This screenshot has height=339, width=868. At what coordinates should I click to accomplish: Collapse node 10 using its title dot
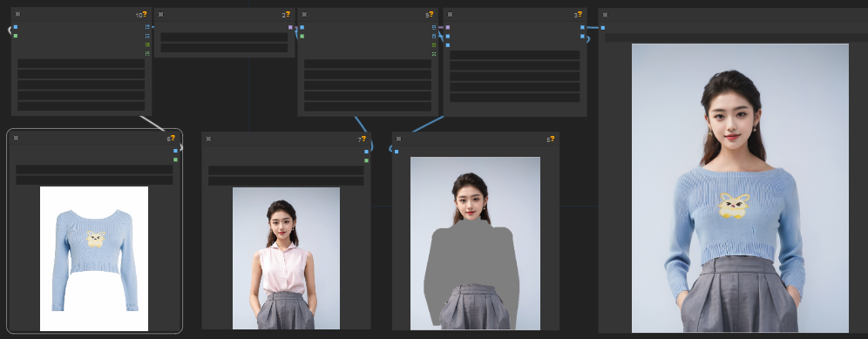click(18, 15)
